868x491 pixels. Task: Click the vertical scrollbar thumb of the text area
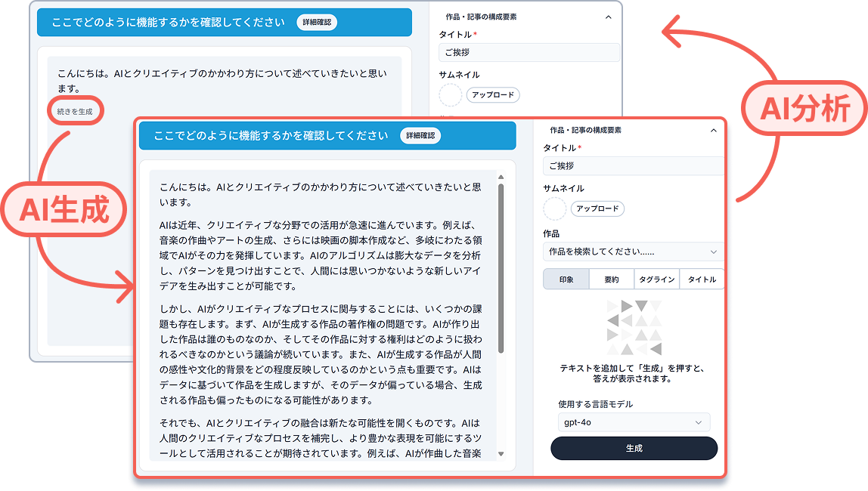501,268
